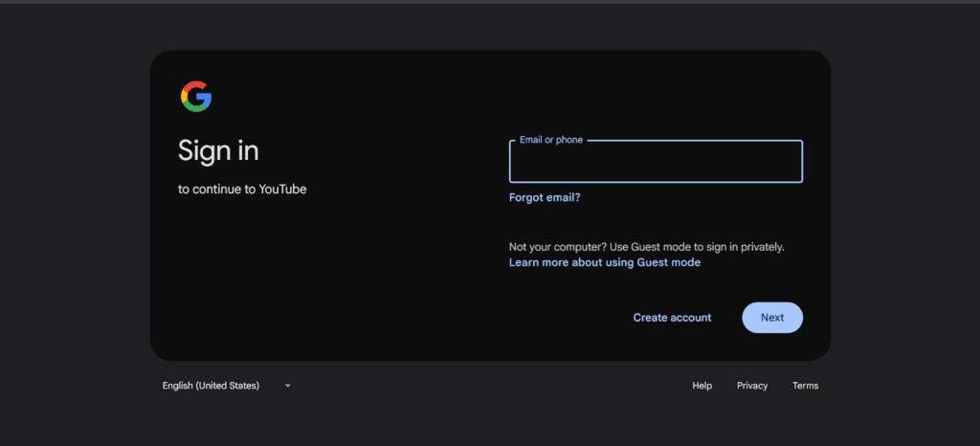This screenshot has width=980, height=446.
Task: Click the "to continue to YouTube" subtitle
Action: [242, 190]
